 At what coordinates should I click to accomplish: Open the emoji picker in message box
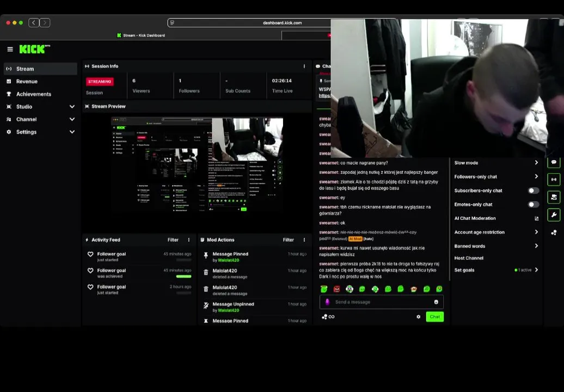[436, 302]
